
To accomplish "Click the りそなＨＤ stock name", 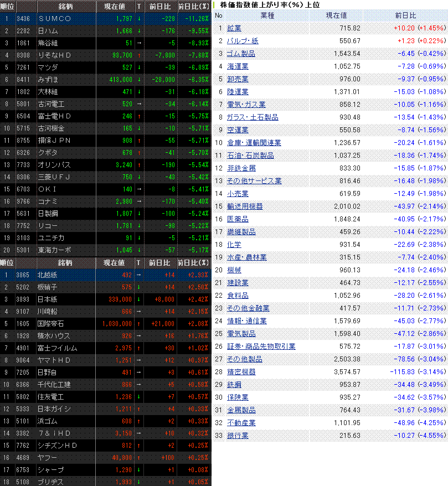I will [55, 55].
